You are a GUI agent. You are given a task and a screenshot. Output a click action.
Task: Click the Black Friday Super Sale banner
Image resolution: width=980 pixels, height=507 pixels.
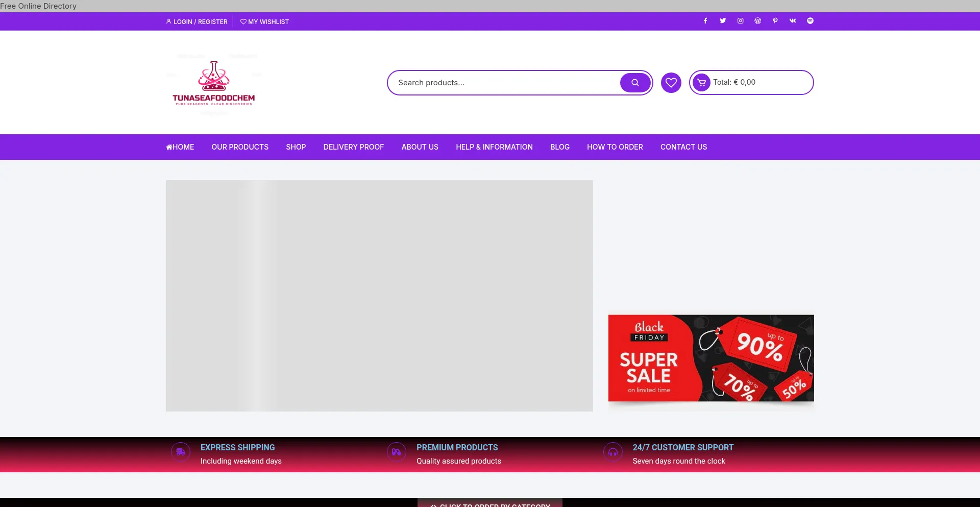click(710, 358)
